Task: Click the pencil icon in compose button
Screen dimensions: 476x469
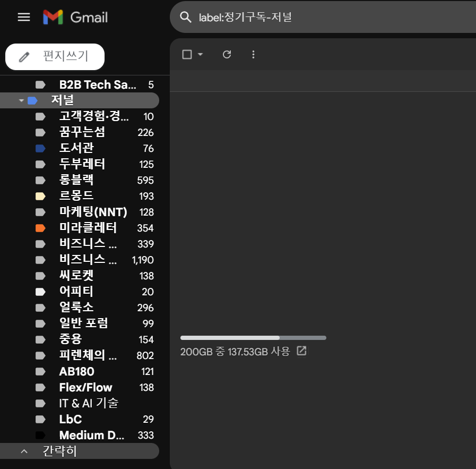Action: [24, 57]
